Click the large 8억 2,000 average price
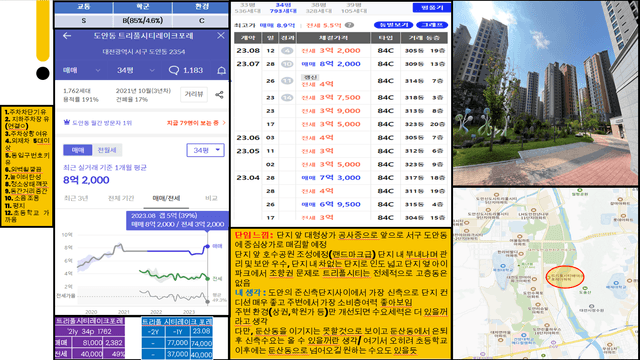 (86, 180)
